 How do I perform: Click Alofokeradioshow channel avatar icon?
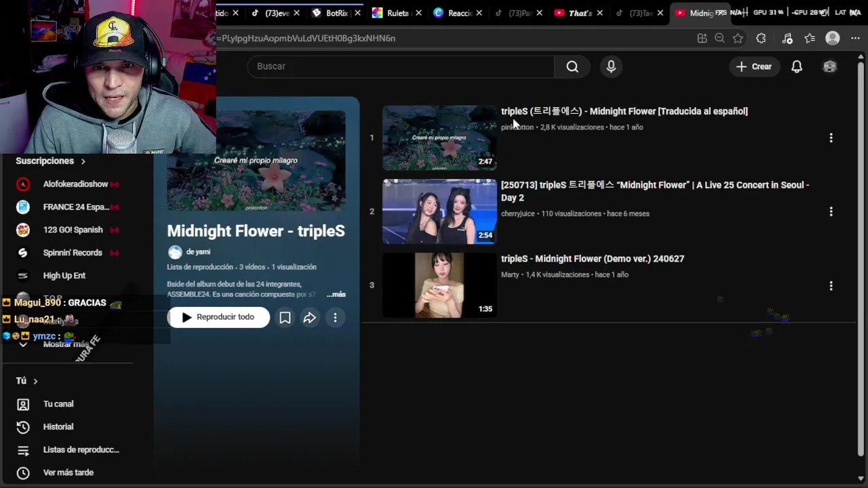23,184
